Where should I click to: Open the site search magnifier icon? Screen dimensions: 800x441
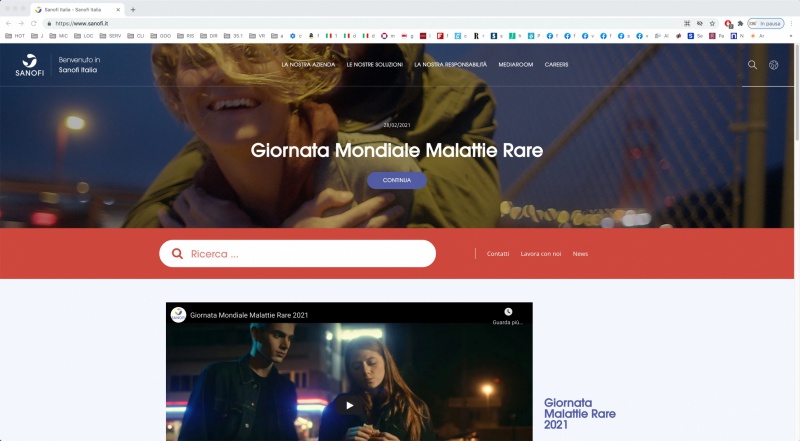click(x=753, y=65)
